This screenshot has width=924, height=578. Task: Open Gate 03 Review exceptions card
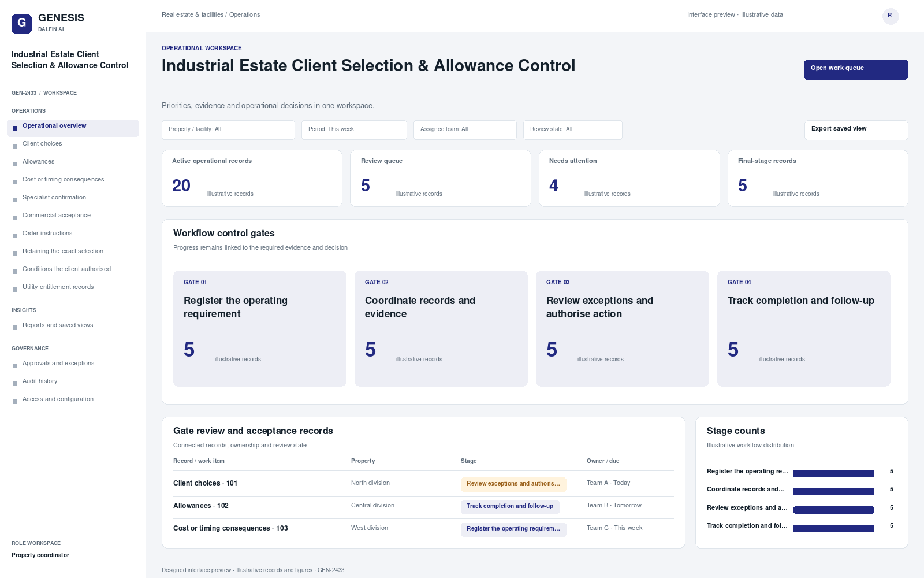pyautogui.click(x=623, y=328)
